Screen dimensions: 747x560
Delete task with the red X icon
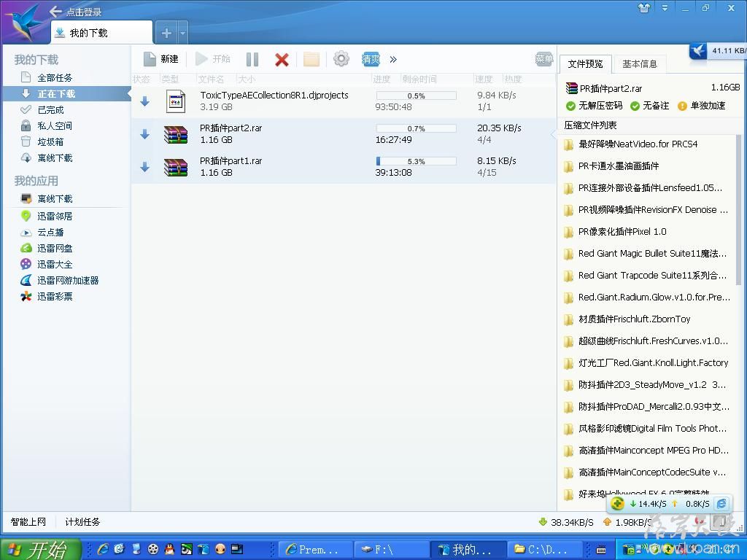point(282,60)
